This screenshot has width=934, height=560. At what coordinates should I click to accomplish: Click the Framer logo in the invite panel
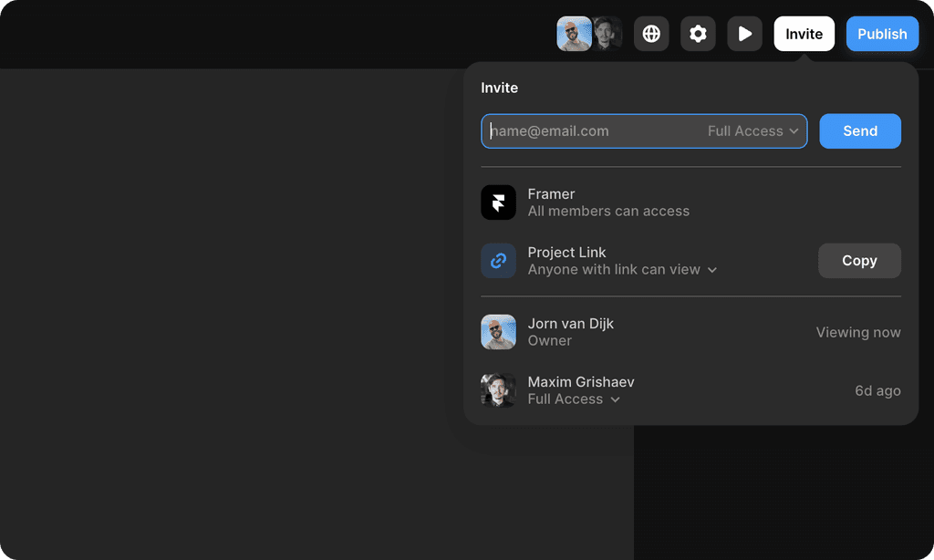tap(498, 202)
